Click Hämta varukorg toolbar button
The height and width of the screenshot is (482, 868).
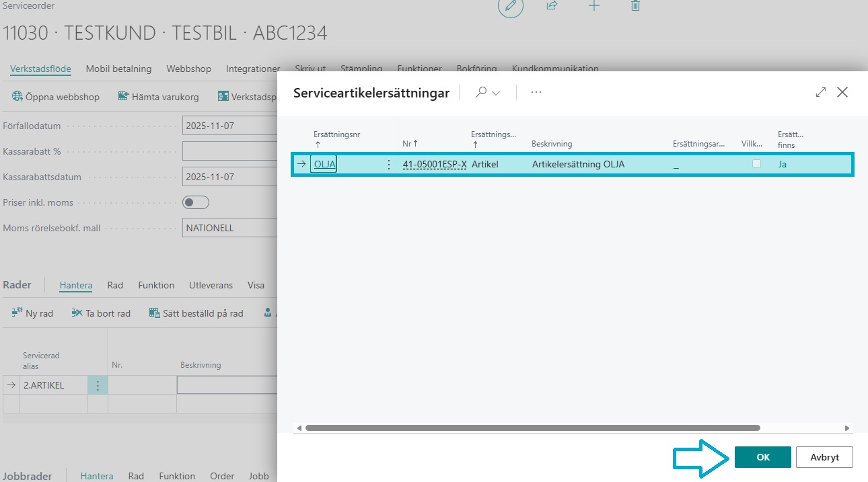click(159, 97)
